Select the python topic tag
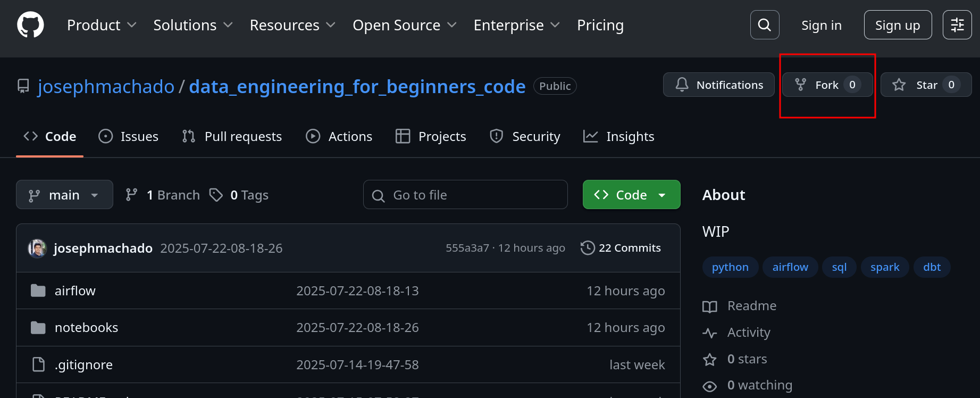The height and width of the screenshot is (398, 980). pos(730,267)
